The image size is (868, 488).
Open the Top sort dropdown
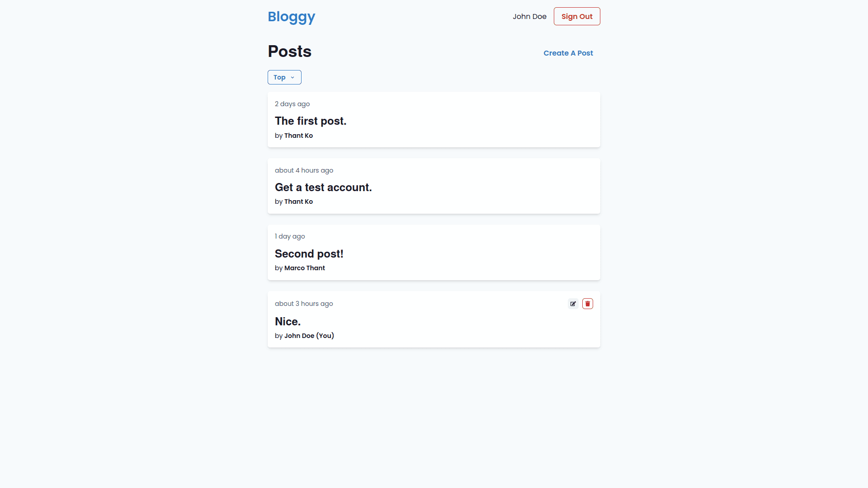pyautogui.click(x=284, y=77)
